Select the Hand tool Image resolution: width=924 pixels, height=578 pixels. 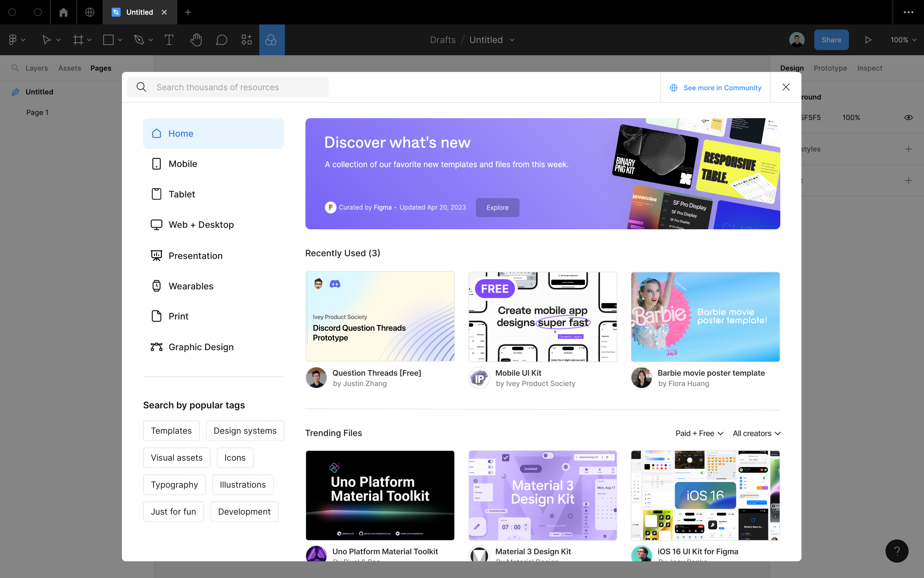point(196,40)
